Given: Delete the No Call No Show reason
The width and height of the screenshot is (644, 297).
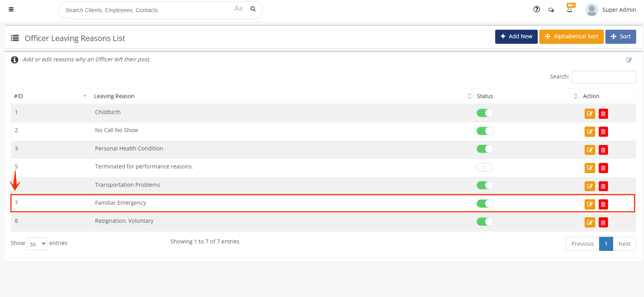Looking at the screenshot, I should click(x=603, y=132).
